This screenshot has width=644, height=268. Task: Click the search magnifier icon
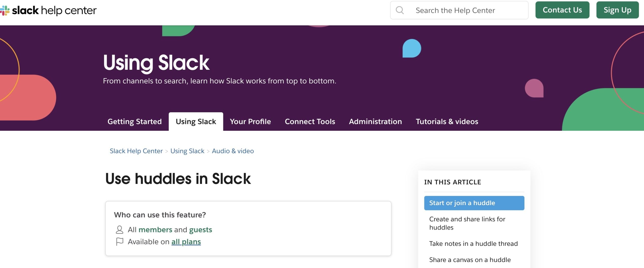(x=400, y=10)
